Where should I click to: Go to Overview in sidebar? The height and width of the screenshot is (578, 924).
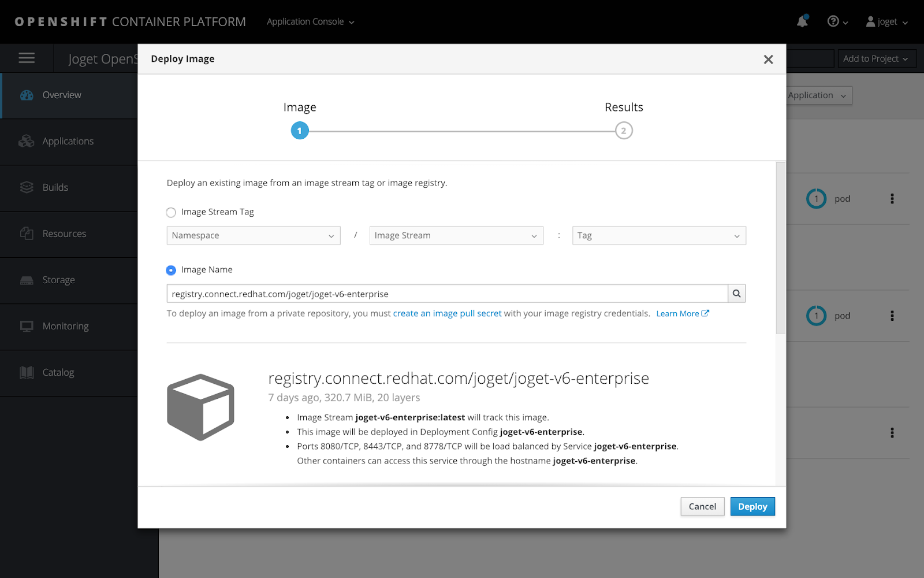[x=69, y=95]
